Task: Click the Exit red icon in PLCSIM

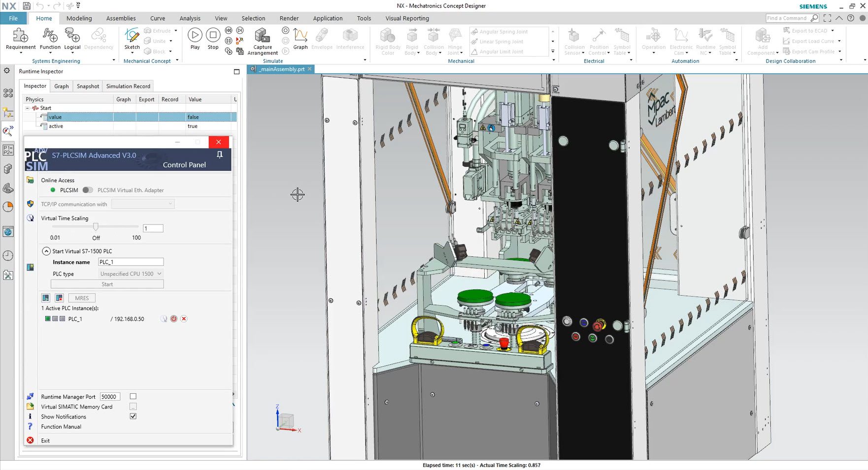Action: tap(30, 440)
